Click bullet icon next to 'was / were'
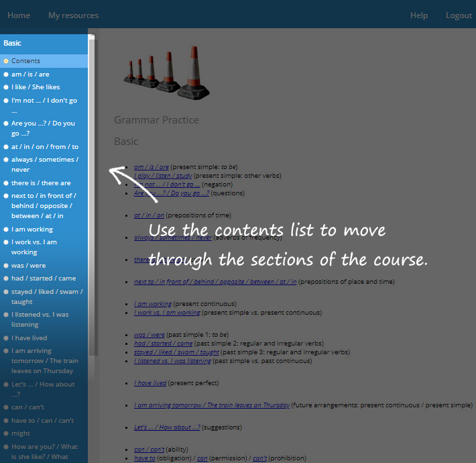The image size is (476, 463). (x=6, y=266)
